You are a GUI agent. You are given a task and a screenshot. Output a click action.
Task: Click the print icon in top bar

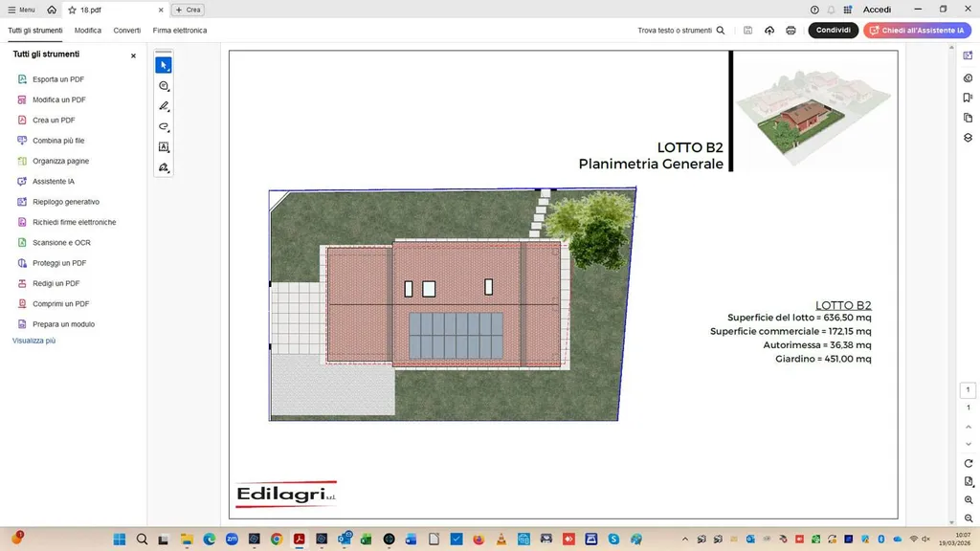tap(791, 31)
